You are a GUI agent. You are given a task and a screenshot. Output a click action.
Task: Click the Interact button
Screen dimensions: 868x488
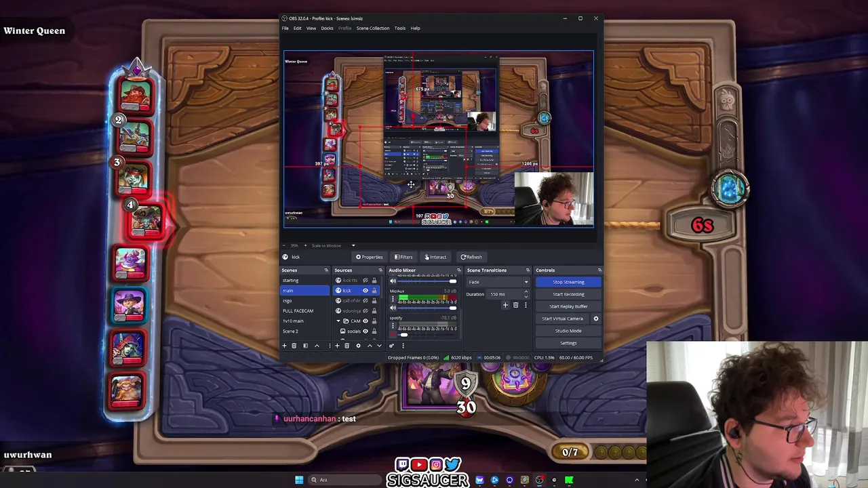point(435,257)
